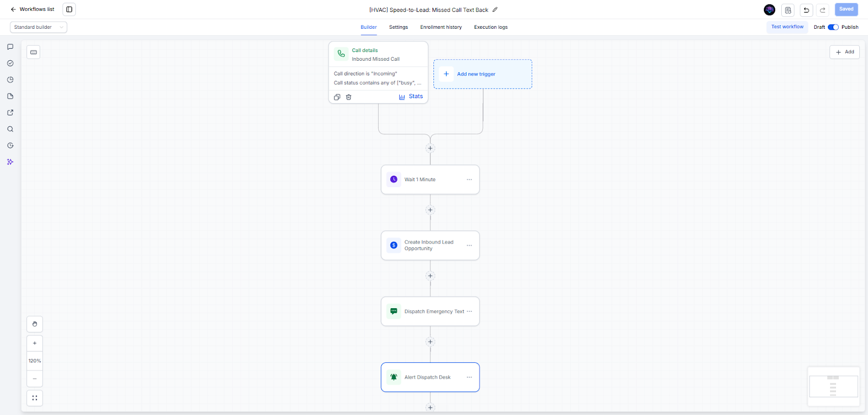Open the comments icon in left sidebar
Image resolution: width=868 pixels, height=415 pixels.
pyautogui.click(x=10, y=47)
